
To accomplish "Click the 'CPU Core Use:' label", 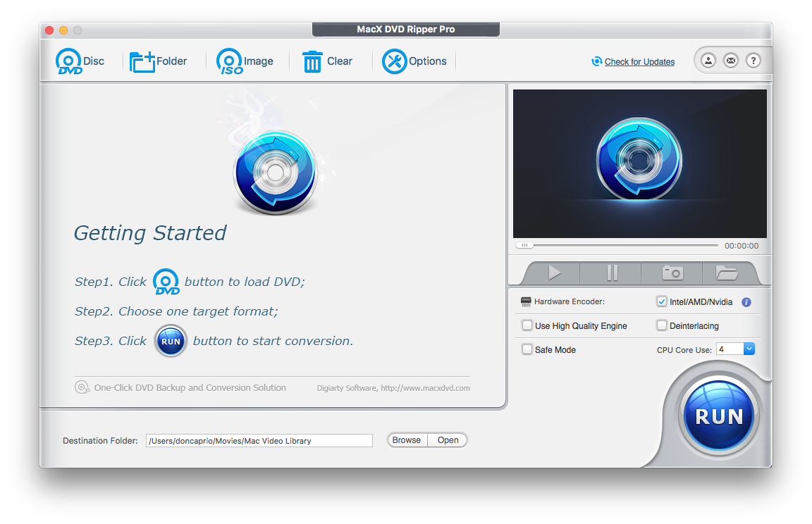I will tap(684, 350).
